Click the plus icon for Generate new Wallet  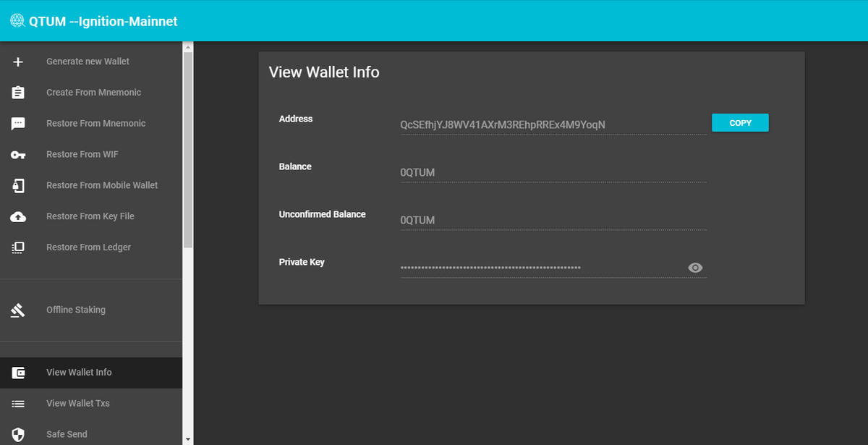[x=18, y=62]
